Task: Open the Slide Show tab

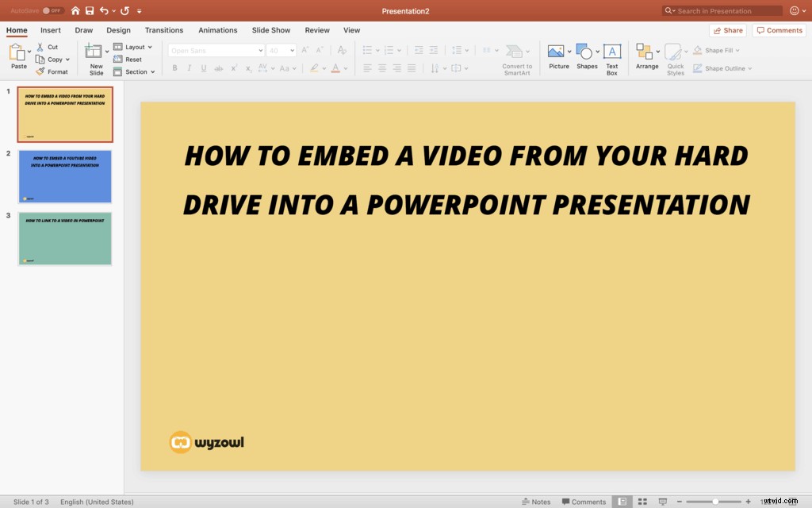Action: [270, 30]
